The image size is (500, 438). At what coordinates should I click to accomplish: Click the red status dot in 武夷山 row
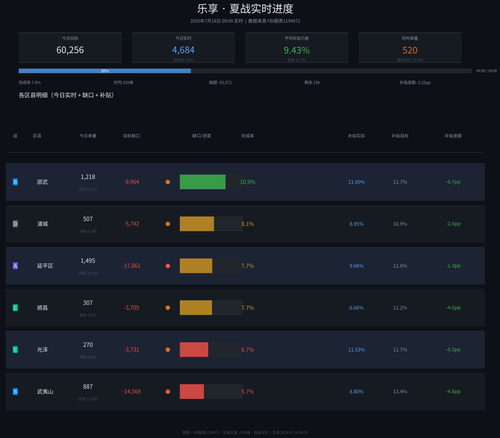tap(168, 391)
